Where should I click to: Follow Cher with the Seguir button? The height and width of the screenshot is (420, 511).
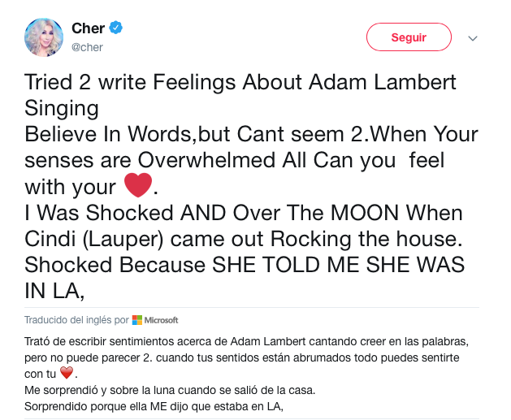coord(409,37)
